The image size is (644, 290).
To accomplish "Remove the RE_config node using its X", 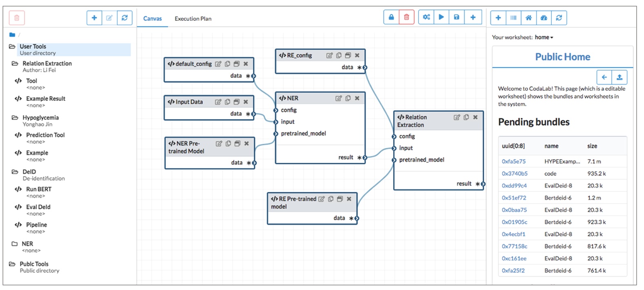I will pos(357,55).
